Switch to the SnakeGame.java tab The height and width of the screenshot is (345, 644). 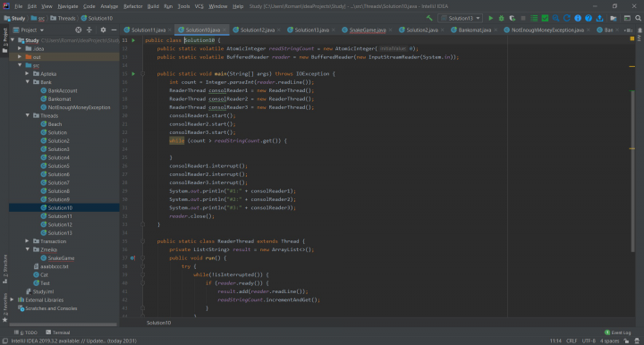coord(368,30)
